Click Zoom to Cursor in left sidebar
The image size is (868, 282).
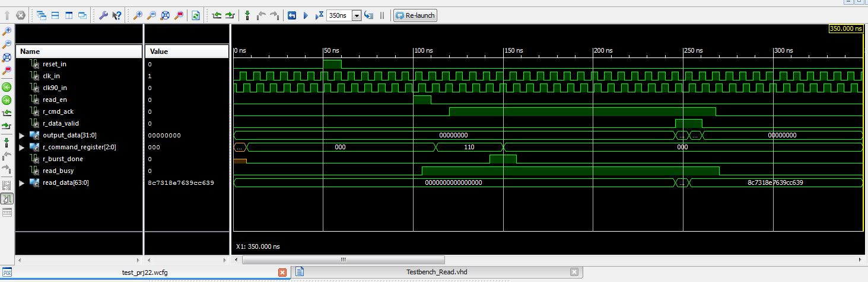coord(7,70)
